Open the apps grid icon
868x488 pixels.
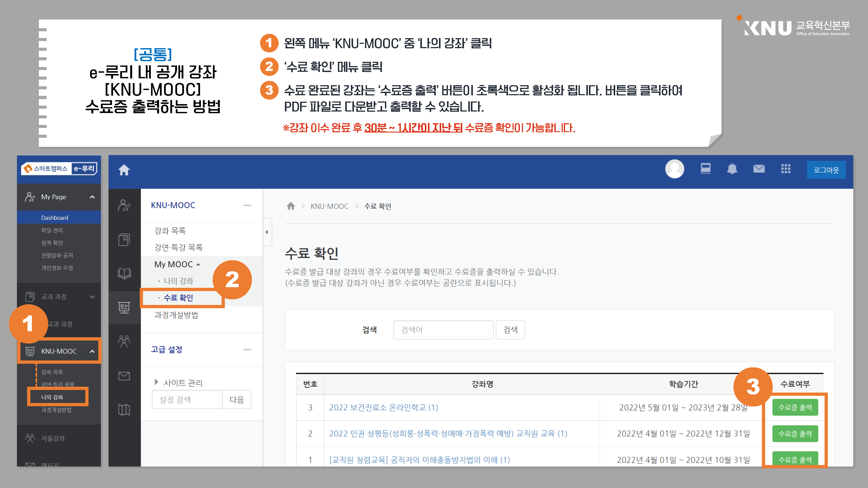pos(786,169)
